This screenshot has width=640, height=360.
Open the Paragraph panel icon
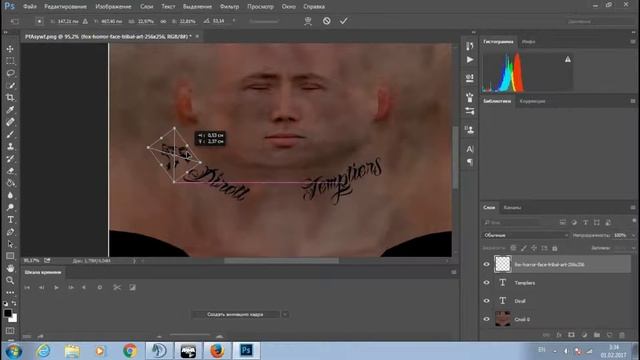coord(470,162)
